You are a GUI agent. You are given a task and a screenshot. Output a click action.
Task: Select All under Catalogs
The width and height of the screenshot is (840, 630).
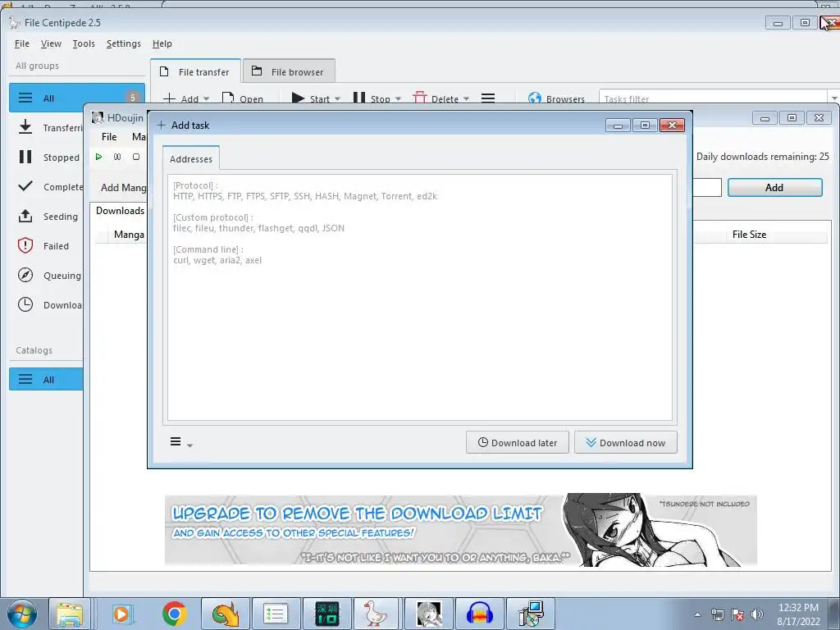coord(46,379)
